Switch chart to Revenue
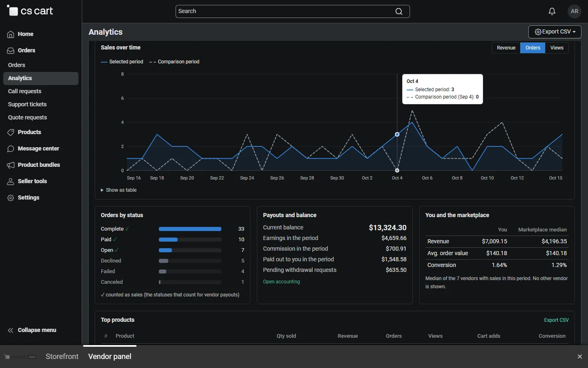The width and height of the screenshot is (588, 368). 506,48
